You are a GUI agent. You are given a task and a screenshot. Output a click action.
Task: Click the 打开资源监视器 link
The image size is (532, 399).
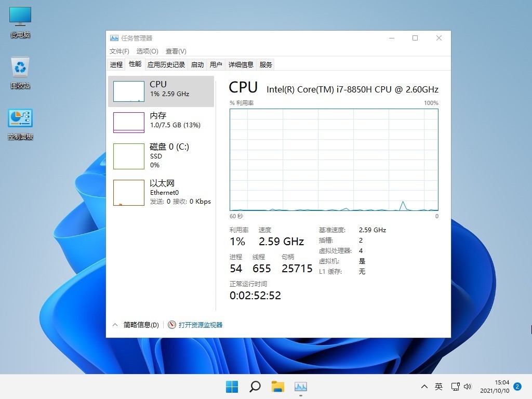(x=200, y=324)
